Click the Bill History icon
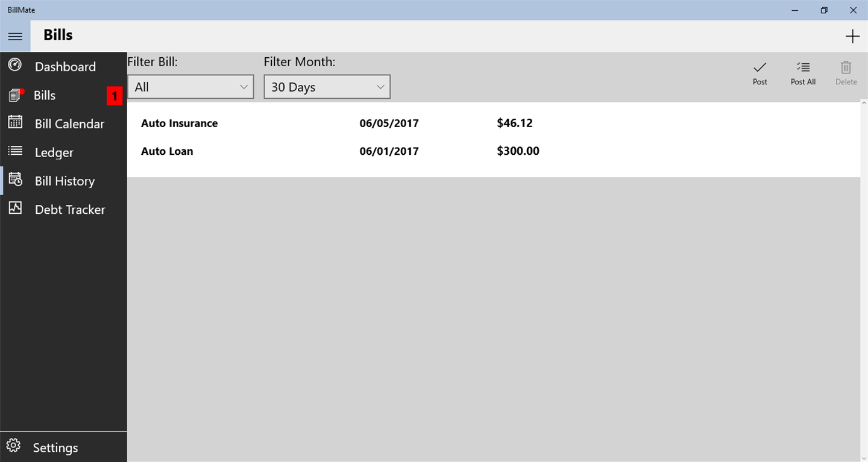 15,179
